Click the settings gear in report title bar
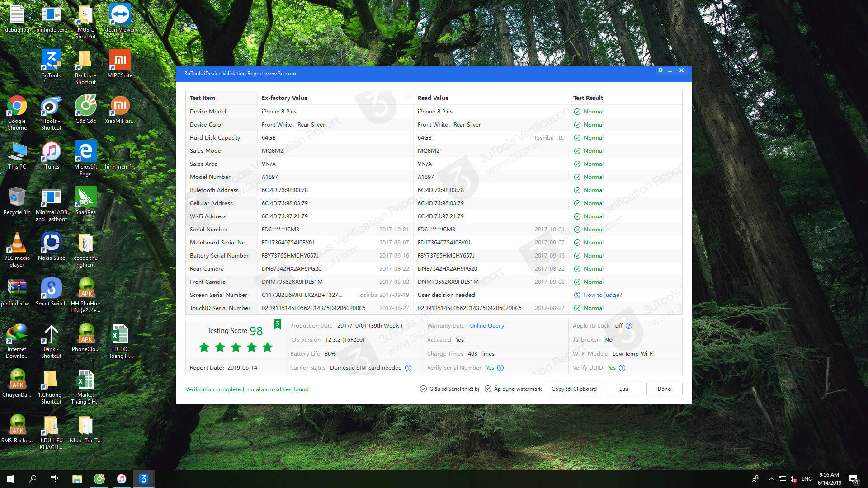 (660, 70)
